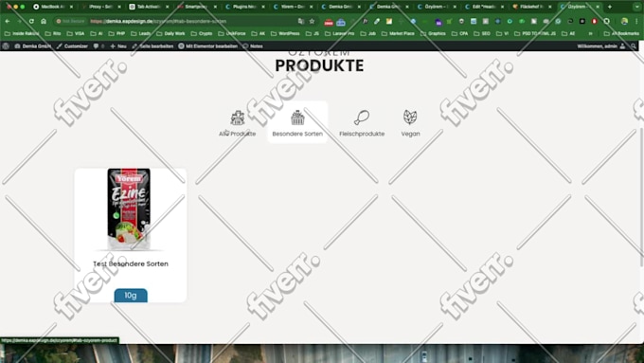This screenshot has height=363, width=644.
Task: Open the yellow note extension icon
Action: (x=389, y=21)
